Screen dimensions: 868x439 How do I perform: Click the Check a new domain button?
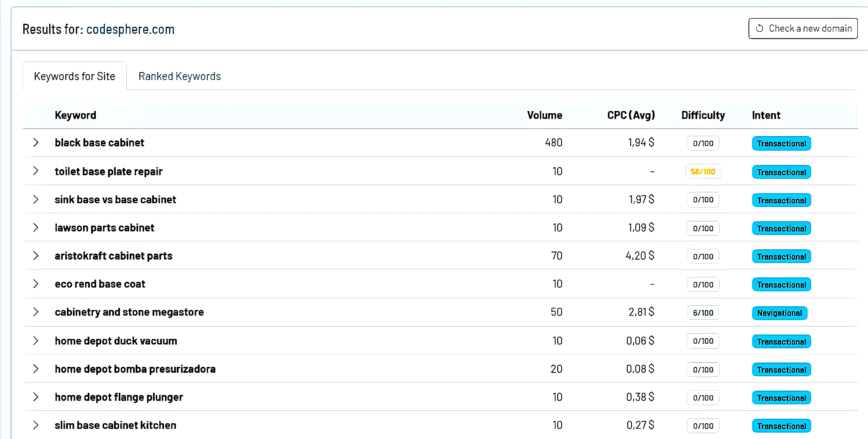(x=803, y=28)
